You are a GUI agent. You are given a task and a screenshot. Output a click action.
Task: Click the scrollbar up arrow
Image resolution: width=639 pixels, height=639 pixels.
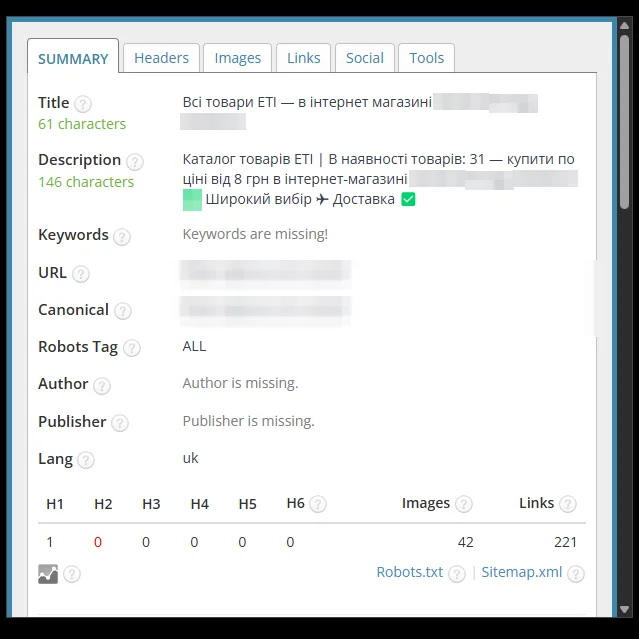pos(624,26)
